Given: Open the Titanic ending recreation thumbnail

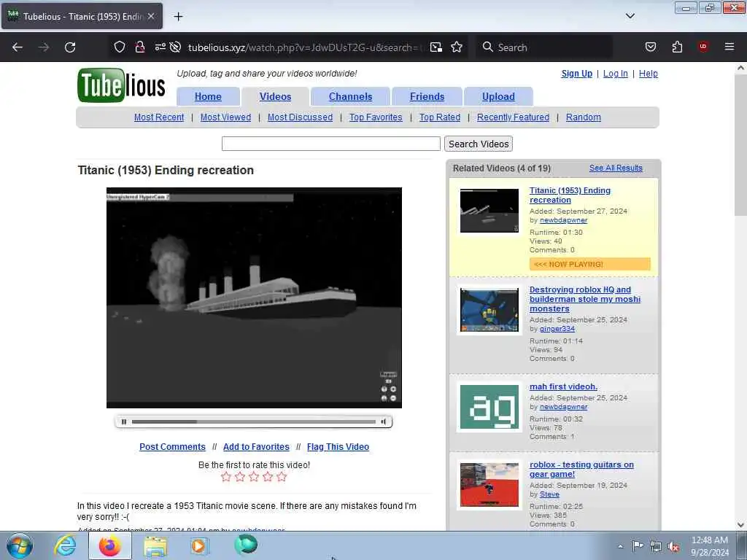Looking at the screenshot, I should [489, 211].
